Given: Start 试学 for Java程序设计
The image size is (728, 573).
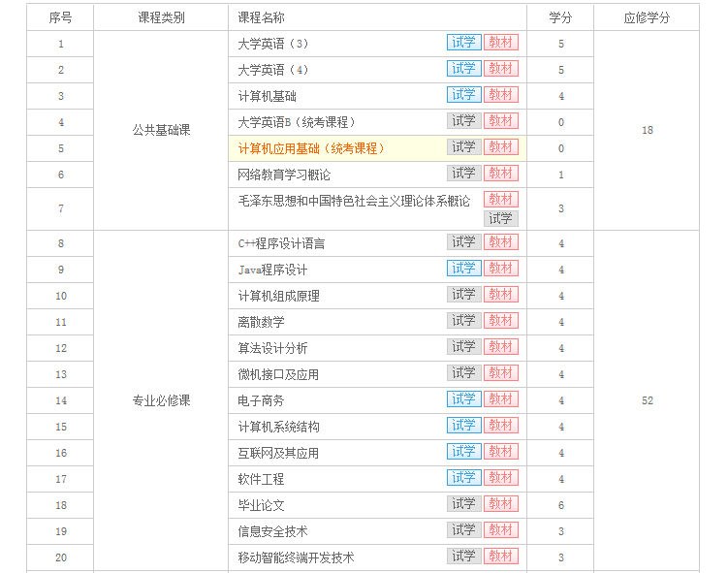Looking at the screenshot, I should point(463,269).
